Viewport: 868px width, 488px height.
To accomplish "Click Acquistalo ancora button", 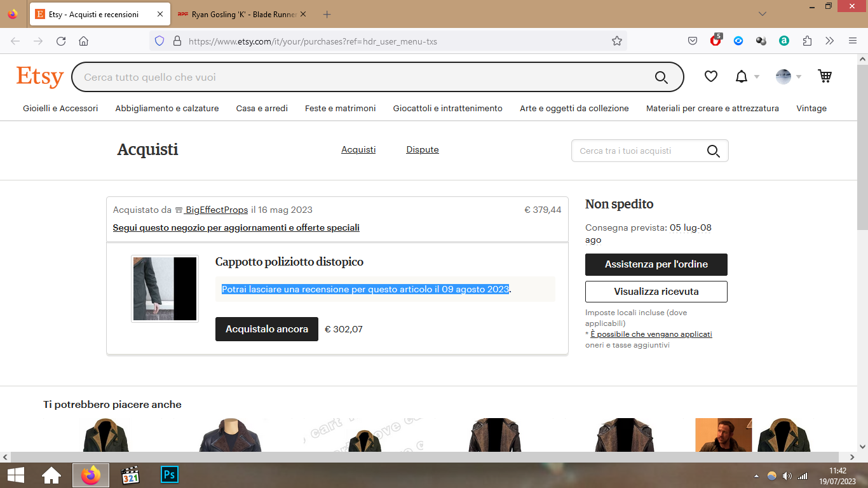I will [x=267, y=329].
